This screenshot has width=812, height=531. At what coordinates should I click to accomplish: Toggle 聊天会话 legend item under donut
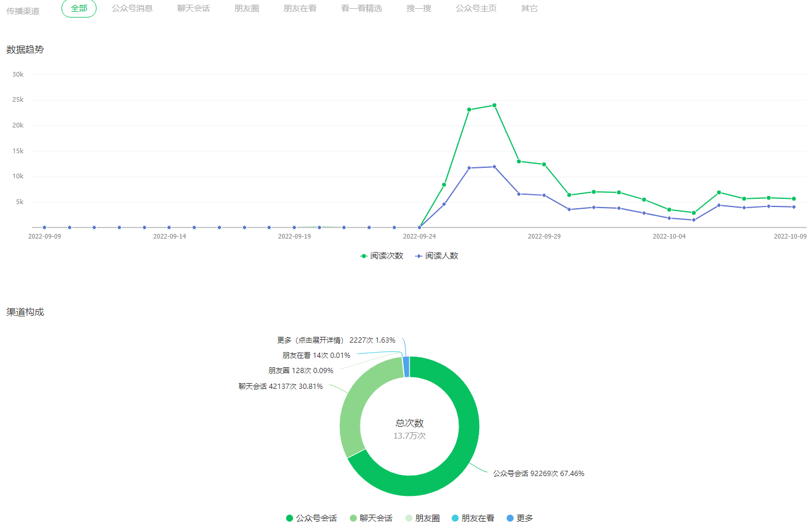[371, 518]
